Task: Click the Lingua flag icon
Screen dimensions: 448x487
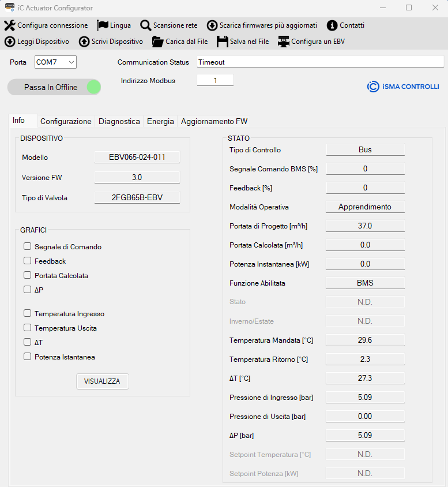Action: (103, 25)
